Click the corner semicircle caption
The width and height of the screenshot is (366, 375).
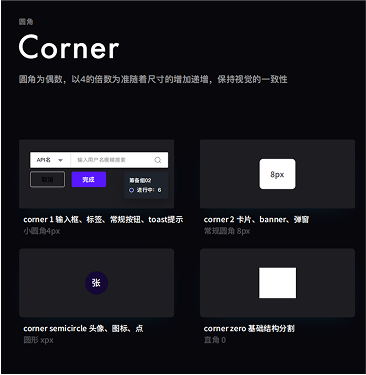coord(83,328)
